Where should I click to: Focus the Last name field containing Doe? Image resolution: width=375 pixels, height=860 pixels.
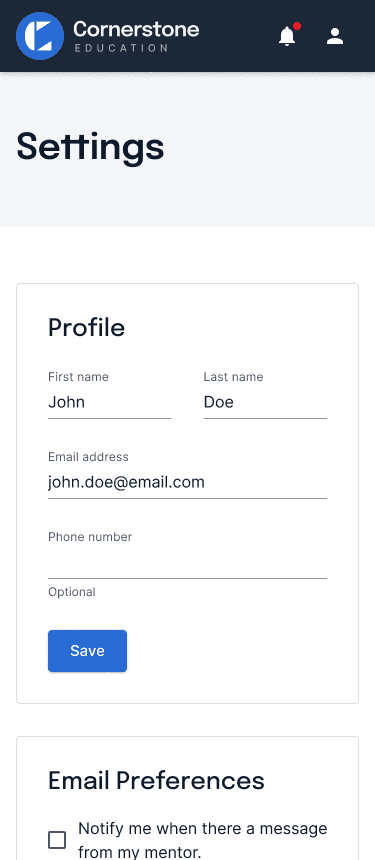pos(265,403)
